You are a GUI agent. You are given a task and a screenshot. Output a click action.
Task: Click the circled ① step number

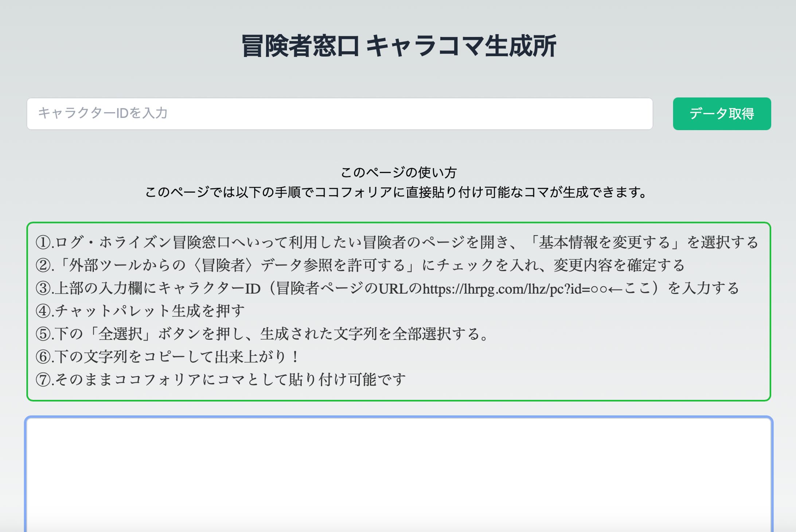point(43,243)
